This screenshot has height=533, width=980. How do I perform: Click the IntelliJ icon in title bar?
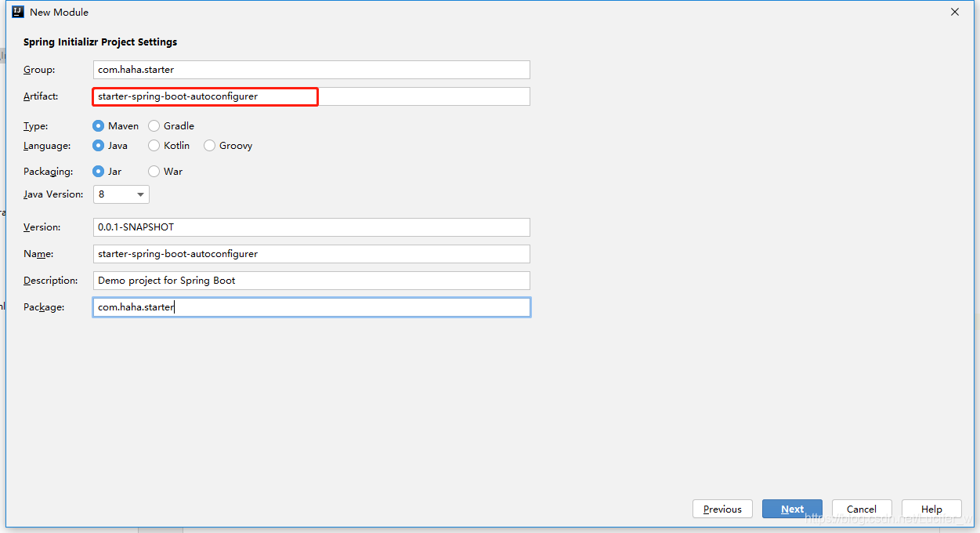click(x=18, y=12)
